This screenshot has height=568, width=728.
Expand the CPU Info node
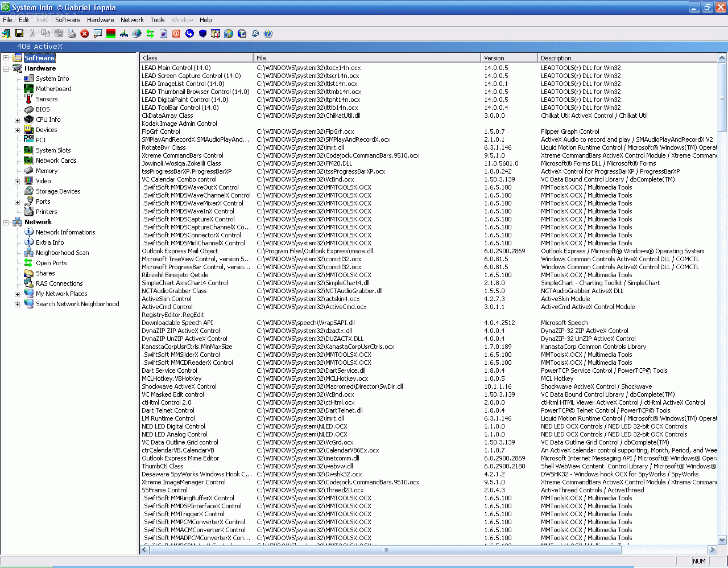[x=17, y=120]
